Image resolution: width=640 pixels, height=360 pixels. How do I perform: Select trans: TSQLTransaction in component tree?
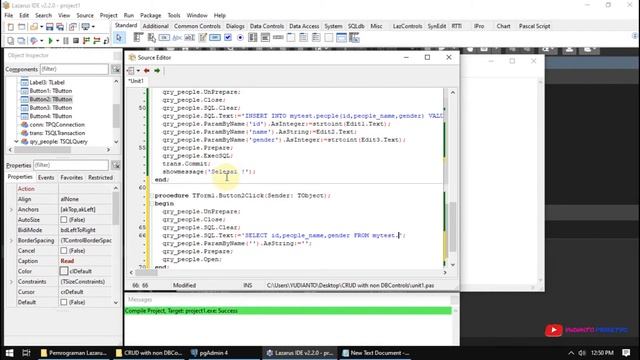pos(57,133)
